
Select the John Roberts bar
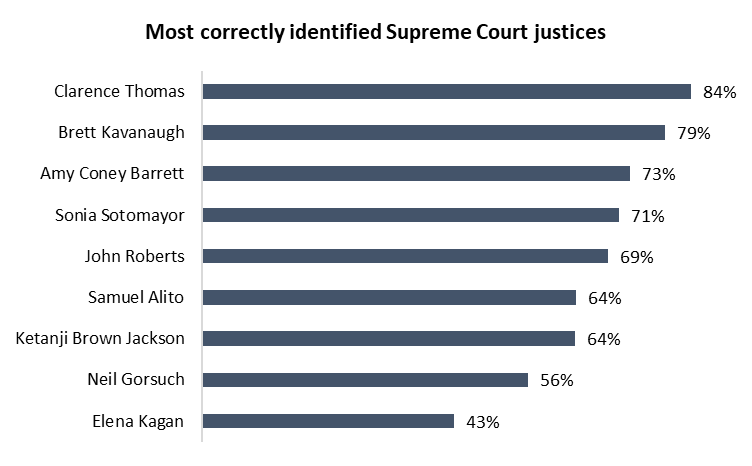pyautogui.click(x=405, y=256)
